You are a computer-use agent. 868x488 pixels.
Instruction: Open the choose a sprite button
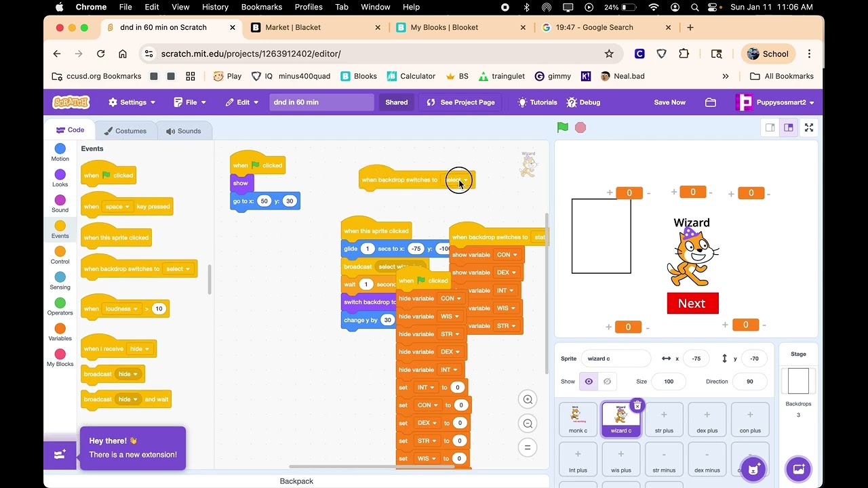click(x=753, y=468)
